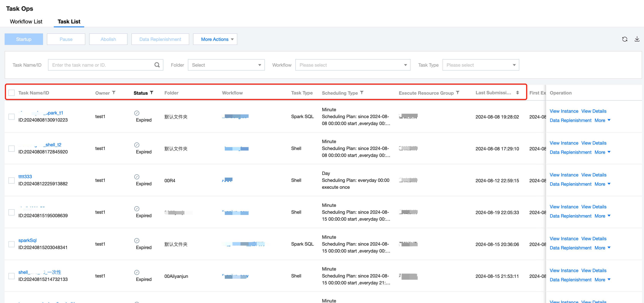This screenshot has height=303, width=644.
Task: Check the box for task sparkSql
Action: tap(12, 244)
